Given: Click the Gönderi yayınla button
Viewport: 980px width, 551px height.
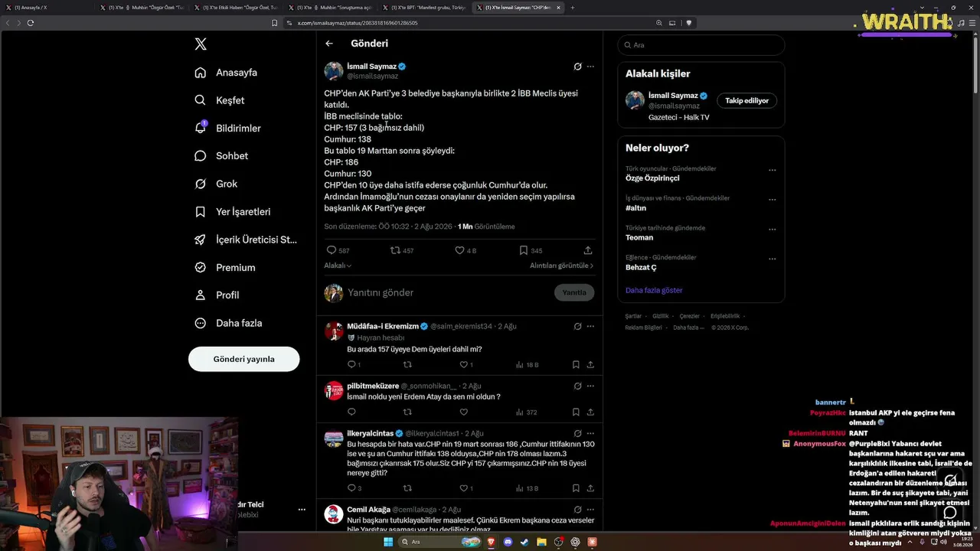Looking at the screenshot, I should click(x=243, y=359).
